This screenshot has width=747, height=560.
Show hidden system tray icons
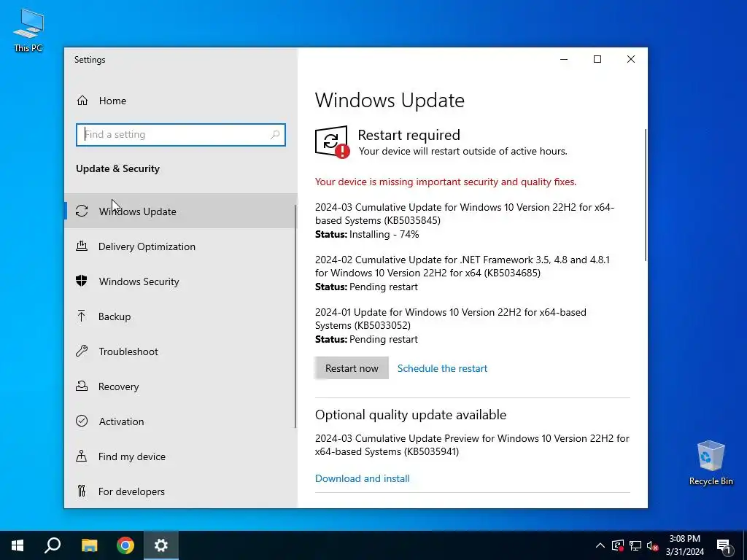coord(600,545)
